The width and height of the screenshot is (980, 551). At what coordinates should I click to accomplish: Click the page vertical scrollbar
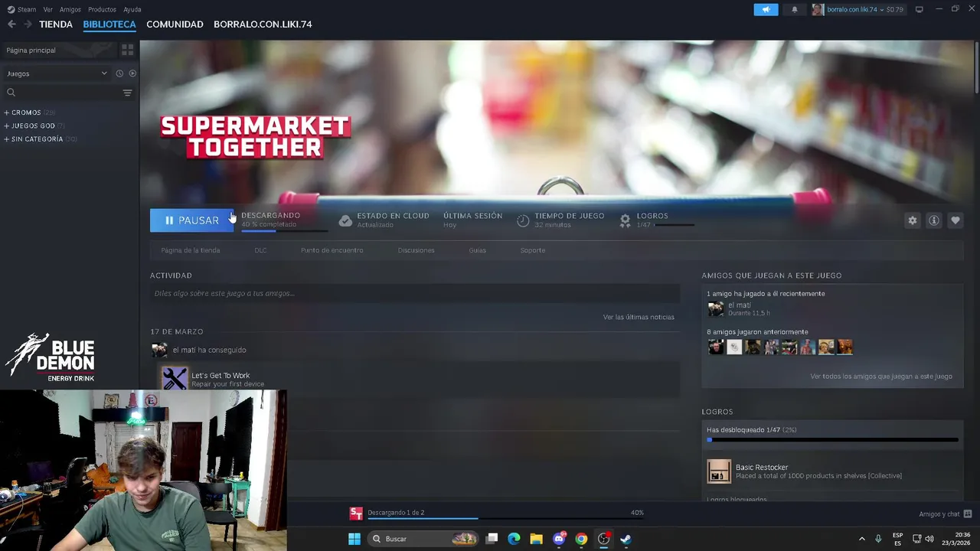coord(976,67)
